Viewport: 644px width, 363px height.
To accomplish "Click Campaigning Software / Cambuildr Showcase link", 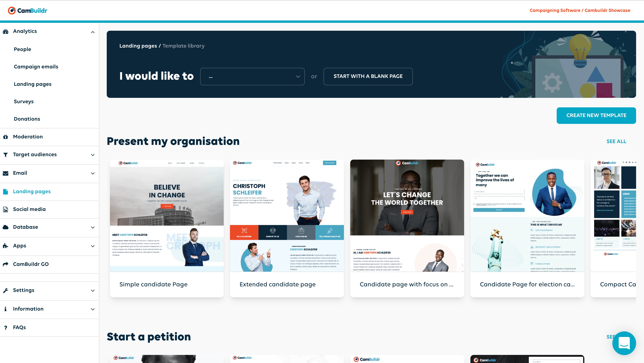I will [x=580, y=10].
